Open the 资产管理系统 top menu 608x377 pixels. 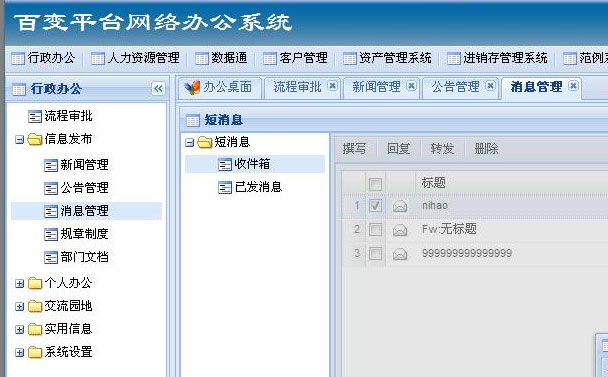pyautogui.click(x=387, y=58)
